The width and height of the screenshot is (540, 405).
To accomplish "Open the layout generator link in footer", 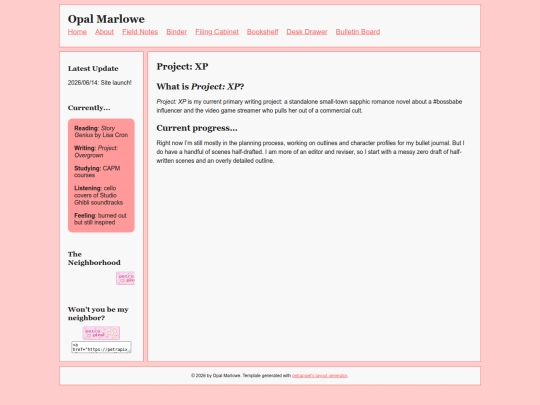I will 320,375.
